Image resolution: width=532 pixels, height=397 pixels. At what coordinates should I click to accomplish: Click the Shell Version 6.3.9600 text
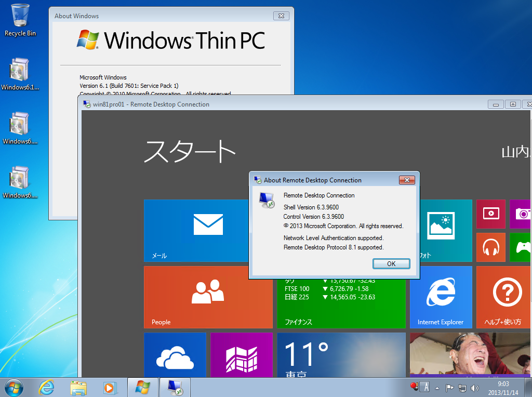coord(311,207)
